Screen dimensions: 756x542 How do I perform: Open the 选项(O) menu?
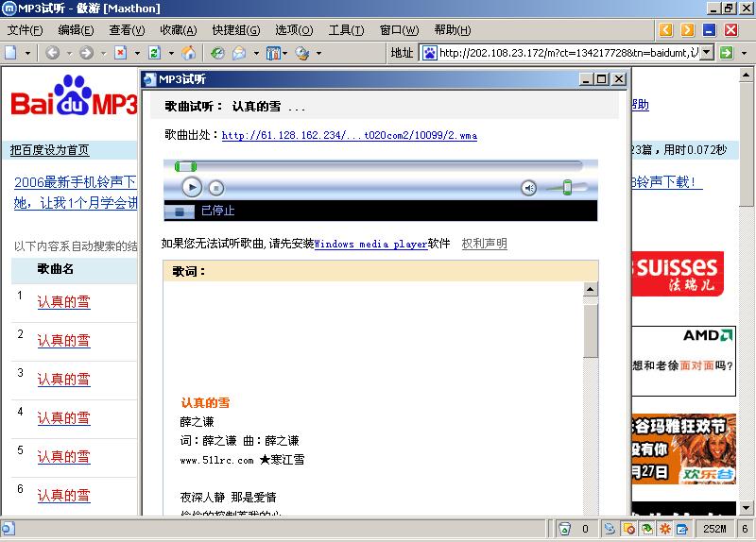click(294, 30)
